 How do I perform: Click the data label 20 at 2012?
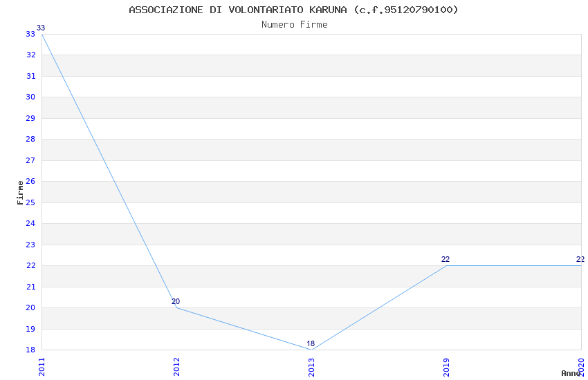[x=176, y=301]
